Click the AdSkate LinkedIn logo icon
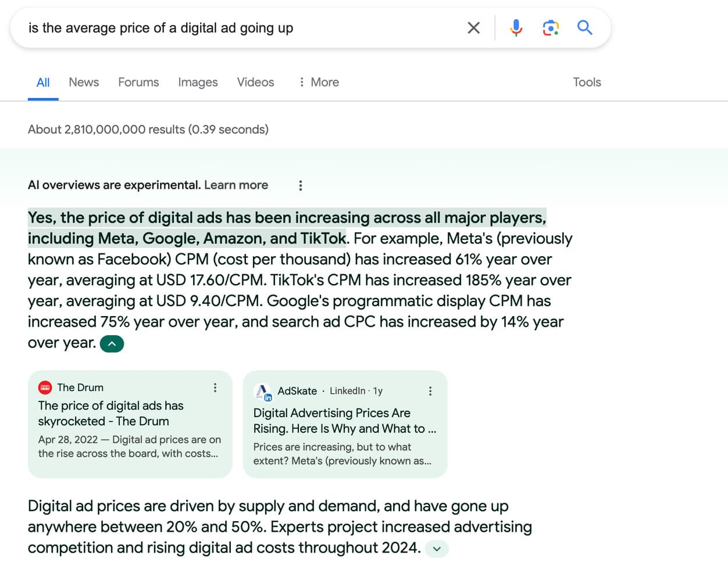The width and height of the screenshot is (728, 581). point(263,392)
